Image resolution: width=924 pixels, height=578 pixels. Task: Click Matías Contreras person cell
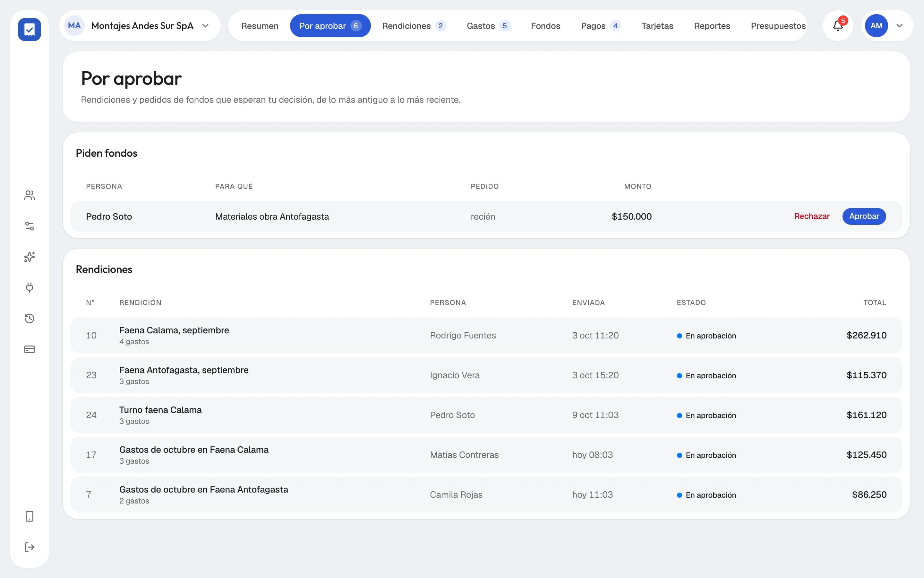point(464,454)
